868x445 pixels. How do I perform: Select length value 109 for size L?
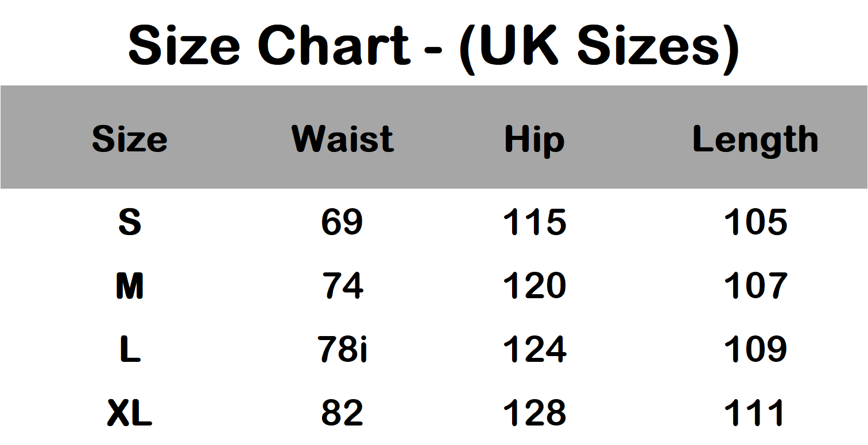tap(755, 349)
